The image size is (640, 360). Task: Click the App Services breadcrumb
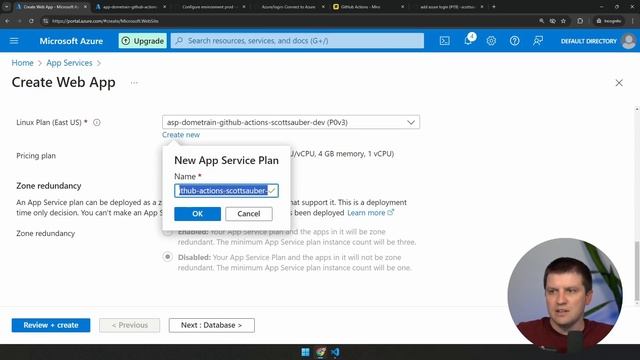69,63
